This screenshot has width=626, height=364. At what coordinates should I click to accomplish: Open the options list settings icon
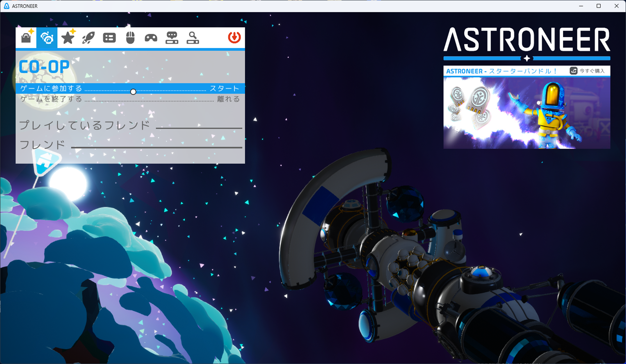(x=109, y=38)
